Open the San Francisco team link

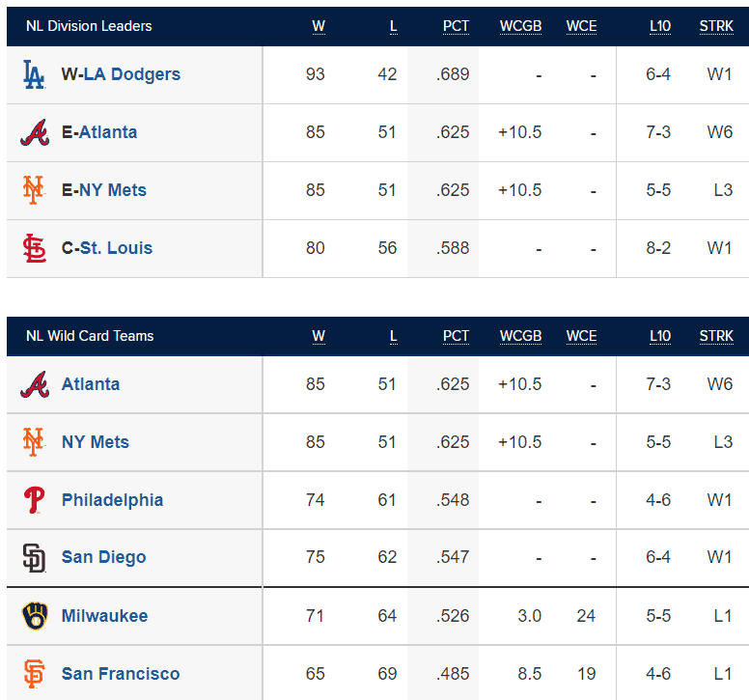pos(121,674)
